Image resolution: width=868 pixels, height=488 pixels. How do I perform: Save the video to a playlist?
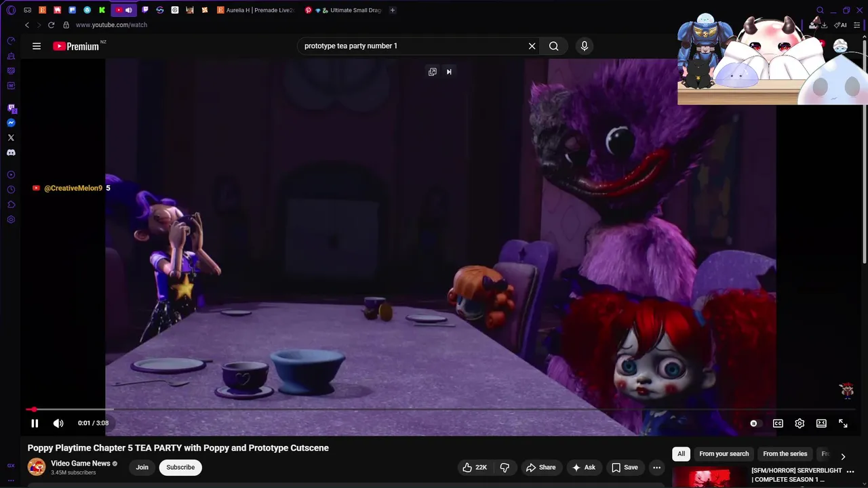(x=625, y=468)
